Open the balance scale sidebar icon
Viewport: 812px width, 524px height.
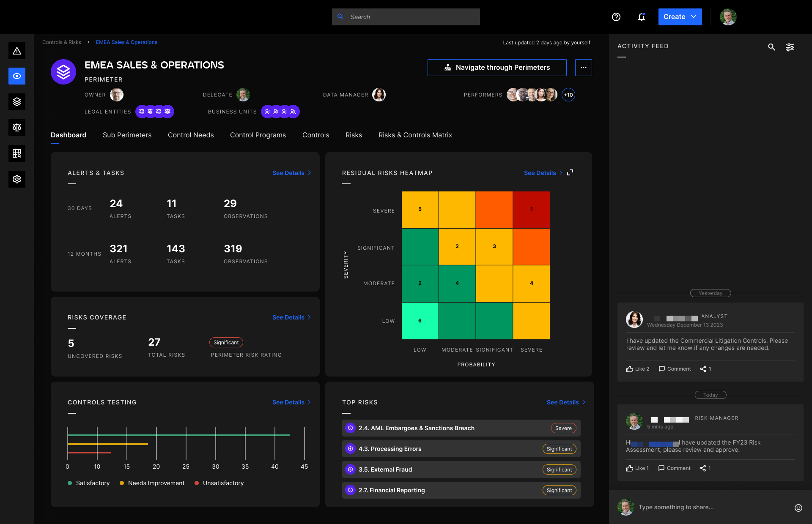[17, 128]
